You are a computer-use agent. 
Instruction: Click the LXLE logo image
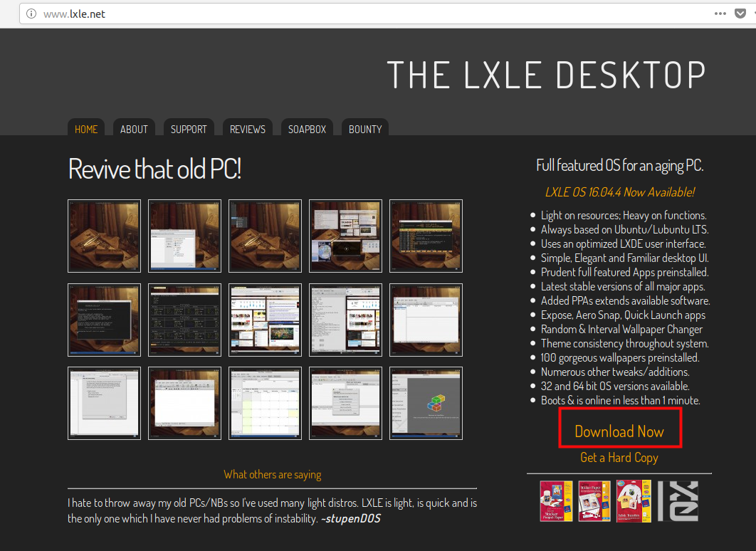[678, 501]
